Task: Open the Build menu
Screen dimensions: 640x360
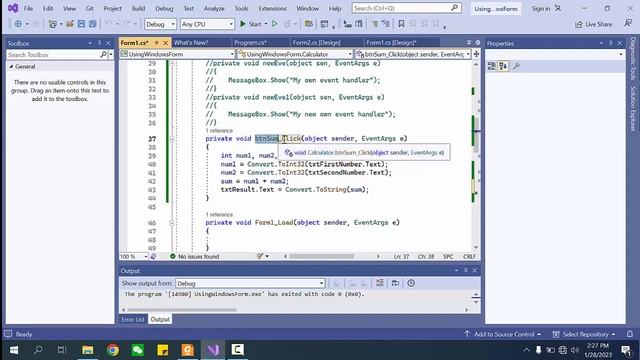Action: [x=138, y=8]
